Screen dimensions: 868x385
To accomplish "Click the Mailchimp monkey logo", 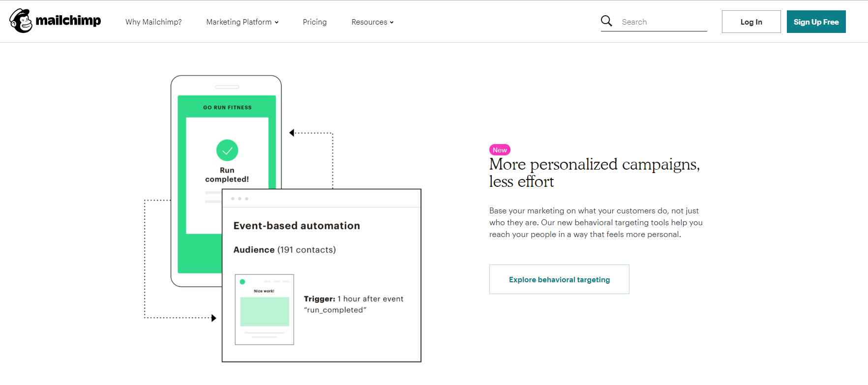I will (x=21, y=21).
